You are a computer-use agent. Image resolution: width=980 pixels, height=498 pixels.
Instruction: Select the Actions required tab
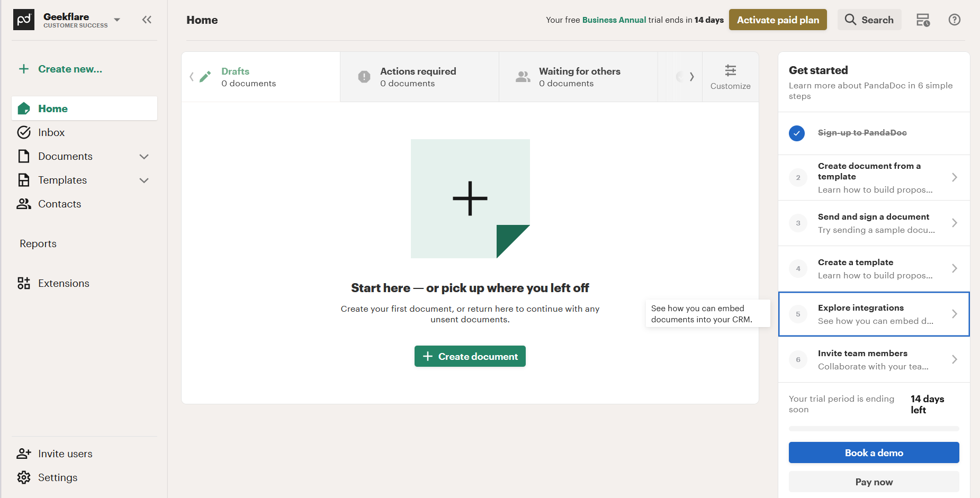(419, 77)
